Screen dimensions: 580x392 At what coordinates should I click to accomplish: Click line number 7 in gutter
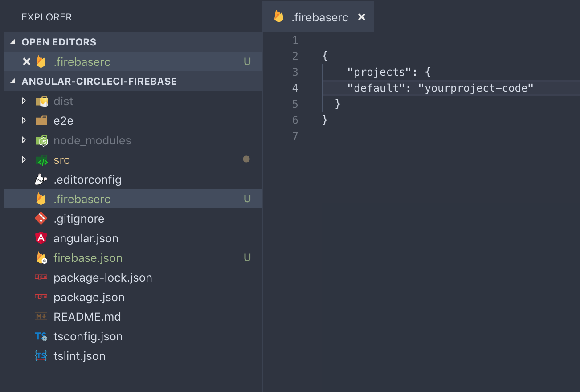[295, 136]
